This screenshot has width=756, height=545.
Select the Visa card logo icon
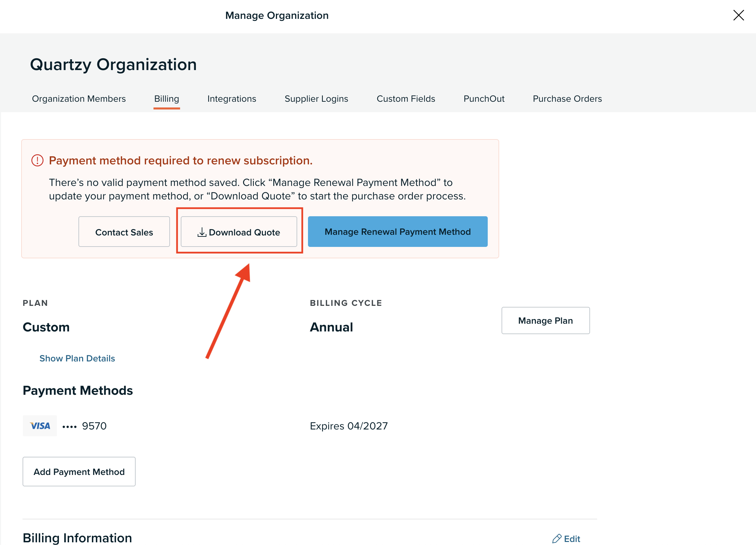pyautogui.click(x=40, y=425)
